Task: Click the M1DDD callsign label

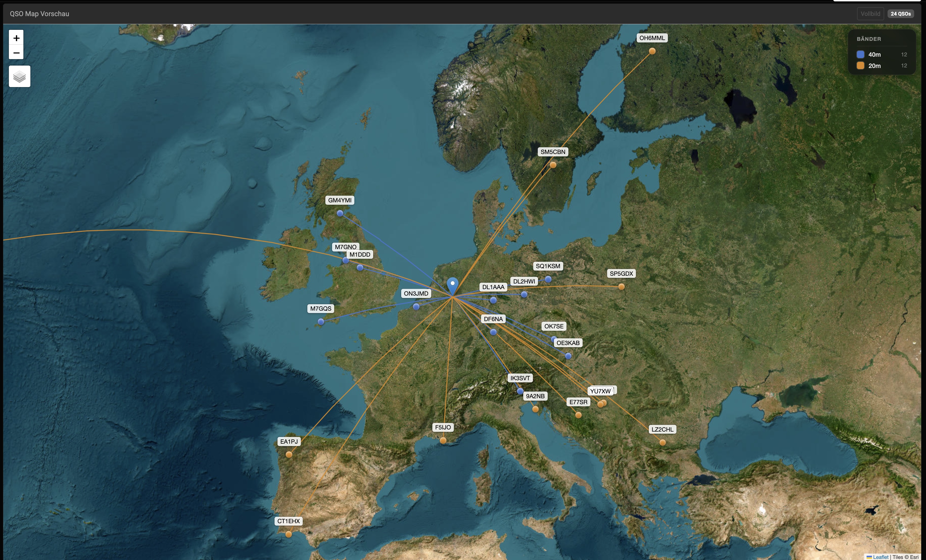Action: pos(360,255)
